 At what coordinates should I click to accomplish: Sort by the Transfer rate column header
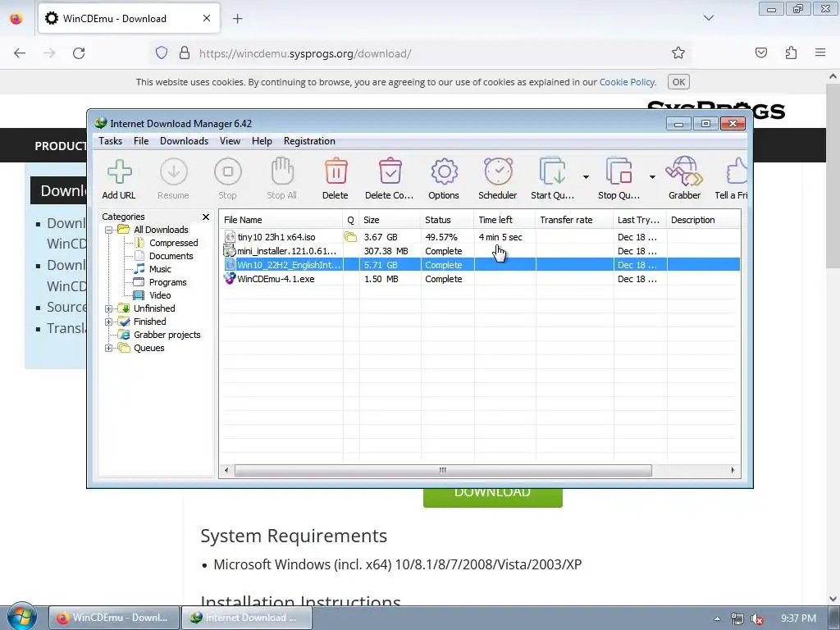(574, 220)
